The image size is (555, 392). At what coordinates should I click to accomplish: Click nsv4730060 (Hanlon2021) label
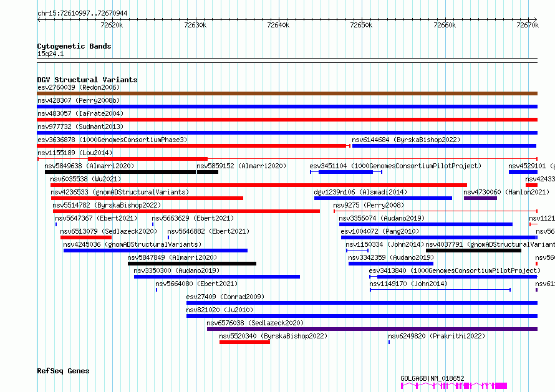[506, 192]
